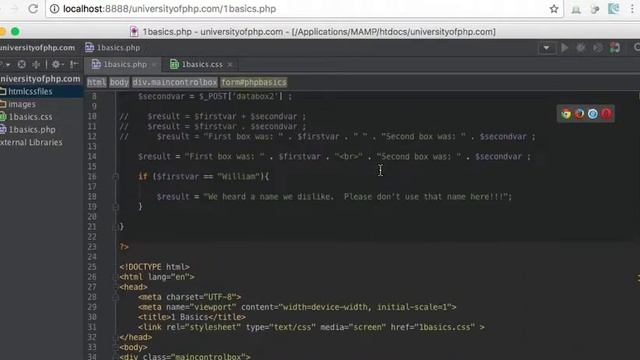
Task: Select External Libraries in Project tree
Action: click(x=31, y=142)
